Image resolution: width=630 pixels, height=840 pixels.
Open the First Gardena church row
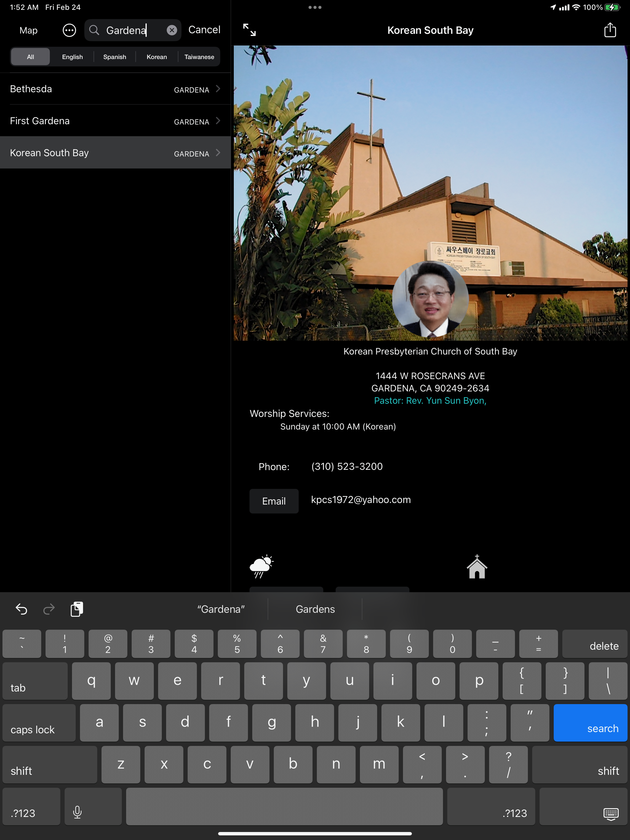(x=115, y=121)
